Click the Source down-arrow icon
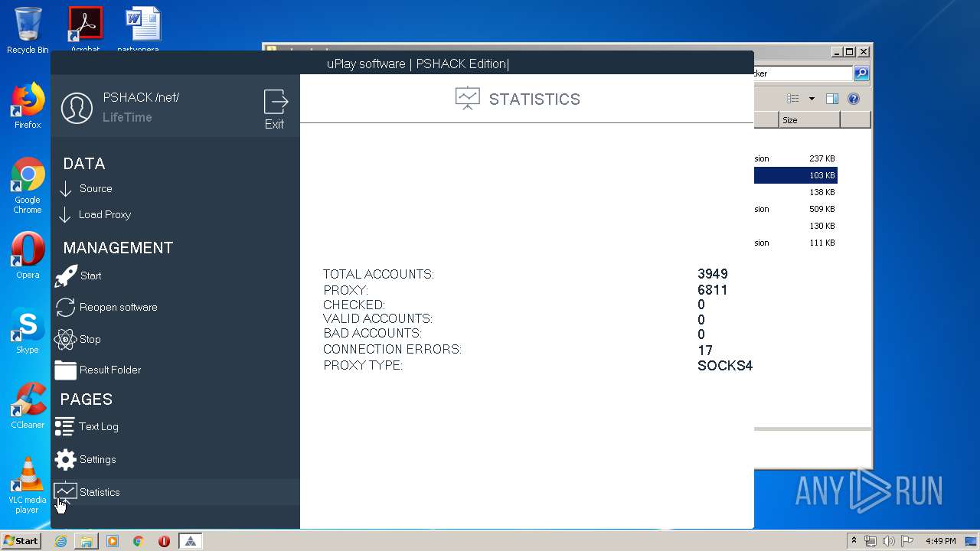 pos(66,189)
